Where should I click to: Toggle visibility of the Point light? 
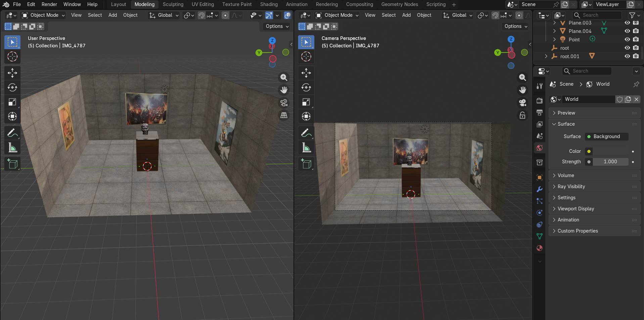[627, 39]
